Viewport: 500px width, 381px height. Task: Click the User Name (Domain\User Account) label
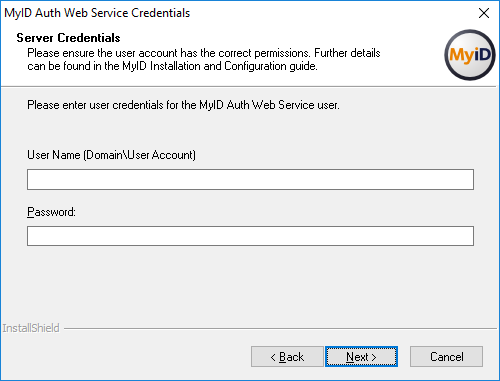pos(111,155)
